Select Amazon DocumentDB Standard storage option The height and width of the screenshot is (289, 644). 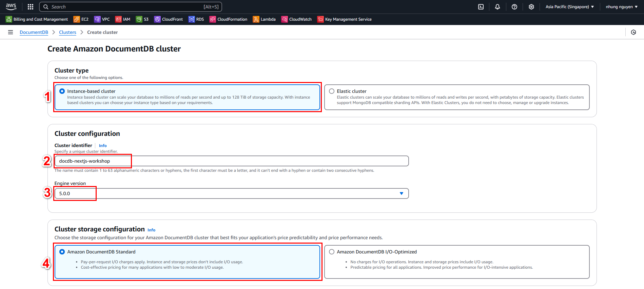tap(62, 252)
